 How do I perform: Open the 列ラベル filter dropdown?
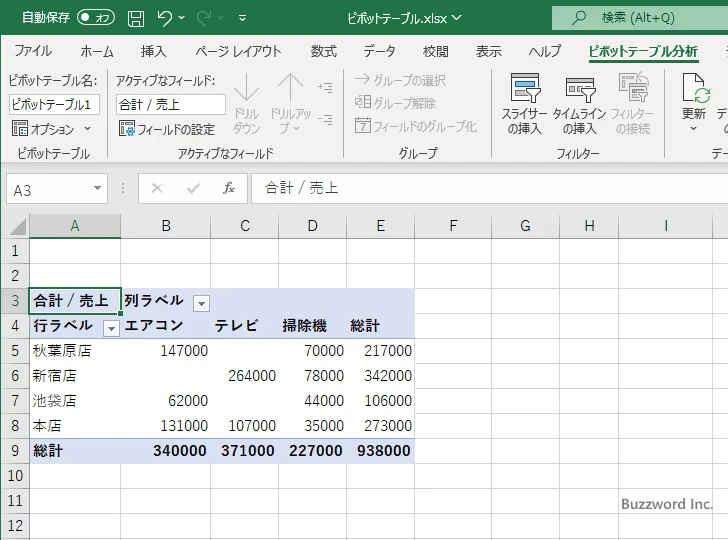tap(201, 302)
